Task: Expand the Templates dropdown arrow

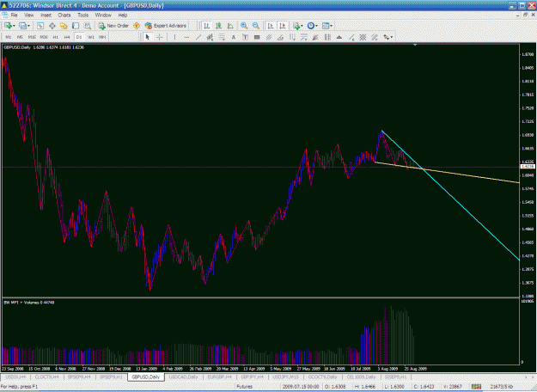Action: (x=331, y=26)
